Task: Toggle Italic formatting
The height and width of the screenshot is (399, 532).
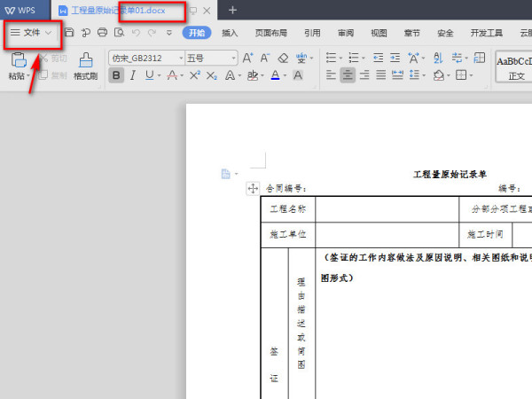Action: 133,75
